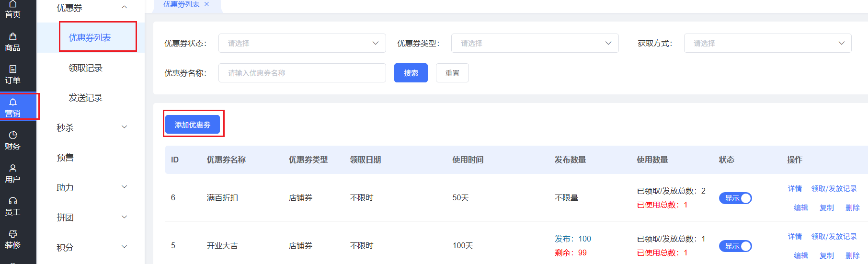Screen dimensions: 868x264
Task: Open 发送记录 menu item
Action: [x=85, y=98]
